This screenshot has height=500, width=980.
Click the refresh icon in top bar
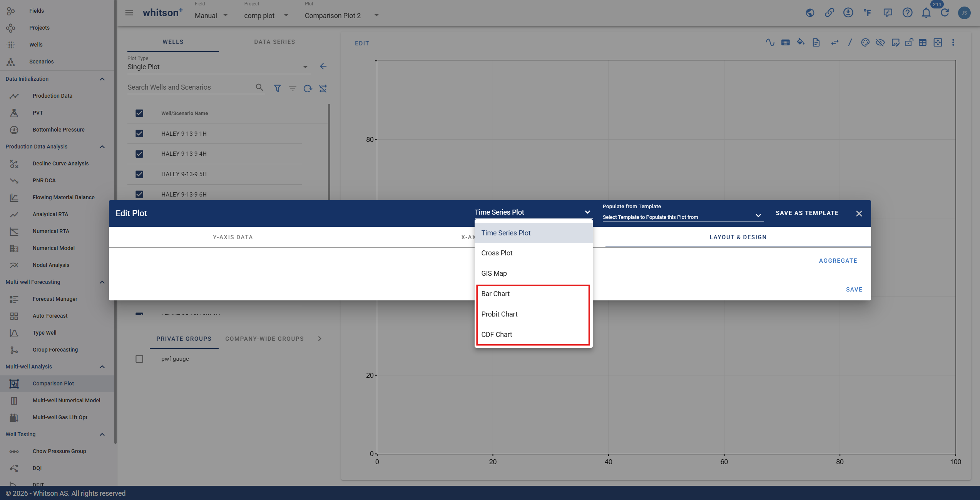click(x=945, y=13)
